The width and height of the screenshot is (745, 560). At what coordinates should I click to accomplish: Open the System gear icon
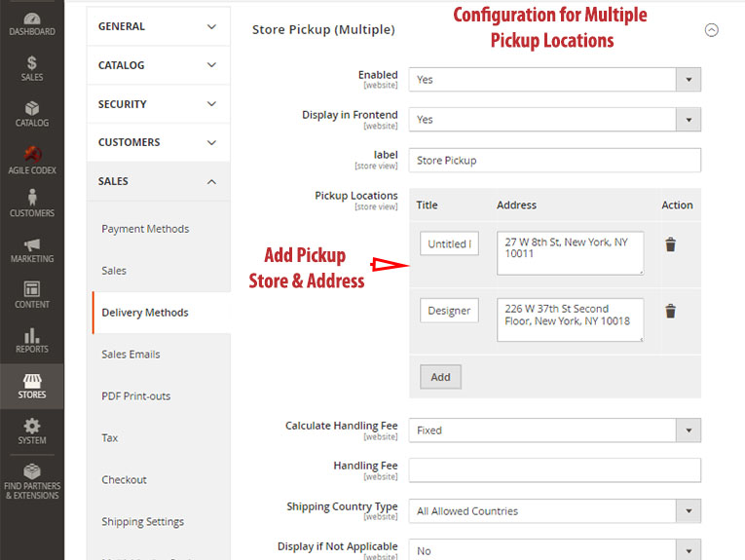[x=32, y=430]
